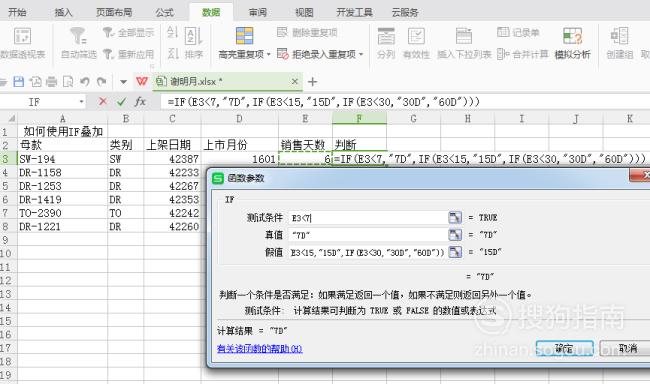Click Consolidate (合并计算)
The image size is (650, 384).
click(522, 54)
